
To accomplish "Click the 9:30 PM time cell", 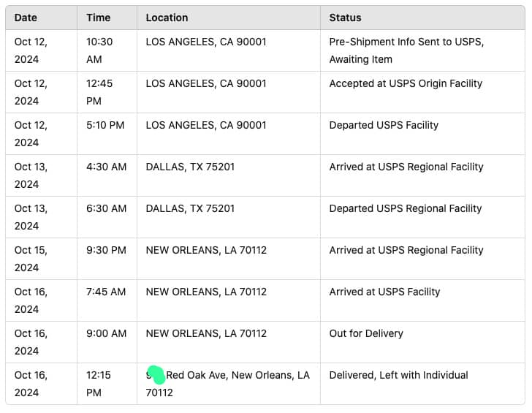I will 106,250.
